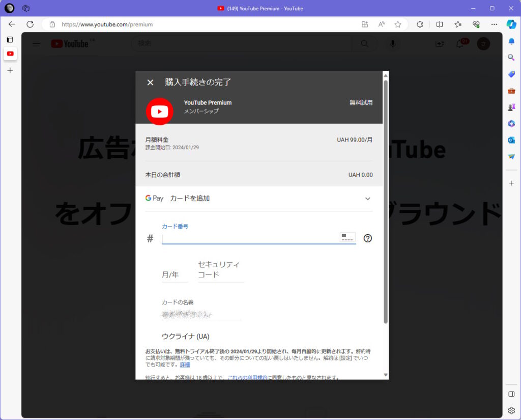Open Browser essentials heart icon
Screen dimensions: 521x420
click(x=476, y=24)
